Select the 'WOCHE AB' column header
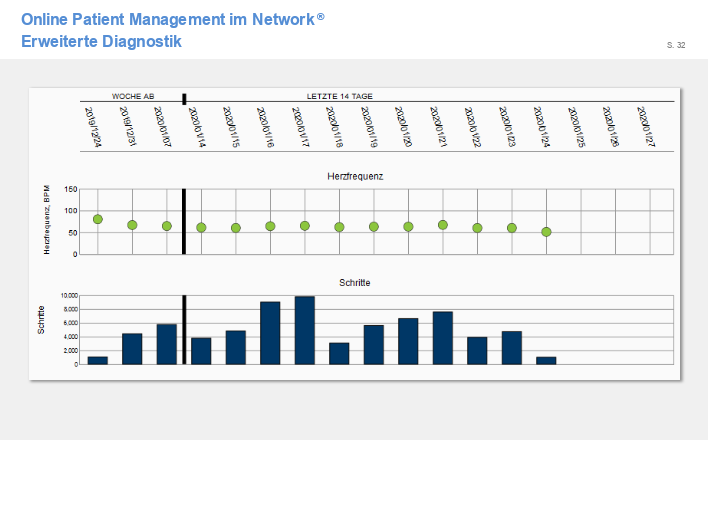This screenshot has height=532, width=709. click(133, 96)
